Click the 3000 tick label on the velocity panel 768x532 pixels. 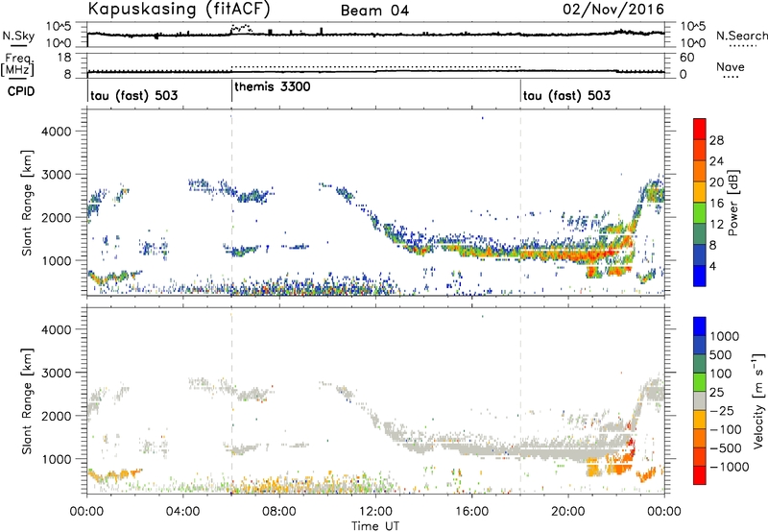(57, 373)
